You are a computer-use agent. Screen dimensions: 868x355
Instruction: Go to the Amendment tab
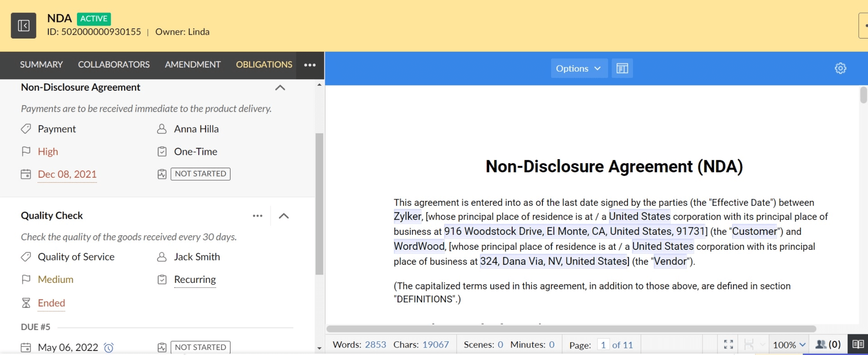click(x=192, y=65)
